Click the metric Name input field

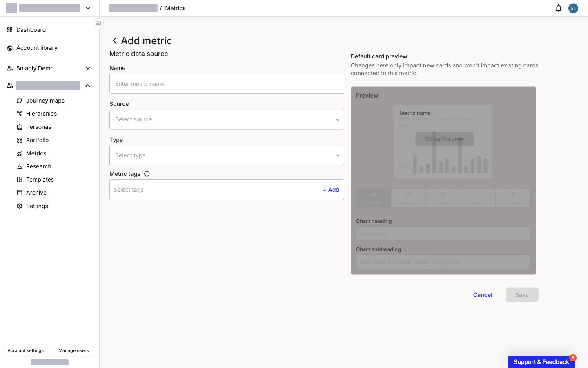227,84
